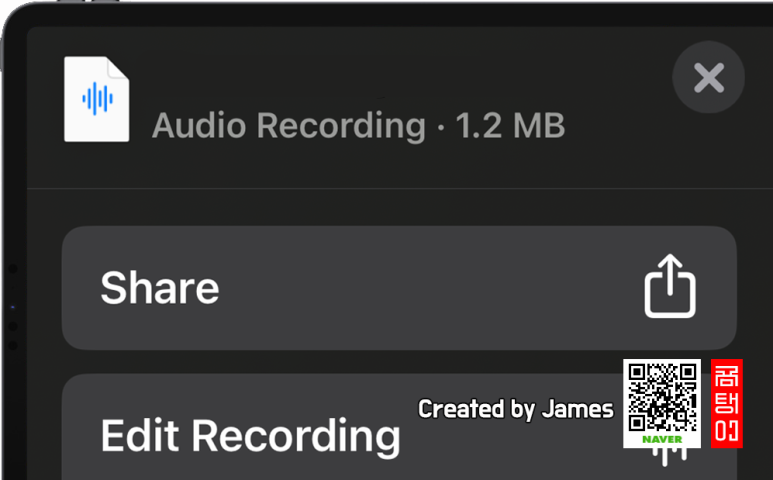773x480 pixels.
Task: Click the blue waveform bars on document
Action: (97, 99)
